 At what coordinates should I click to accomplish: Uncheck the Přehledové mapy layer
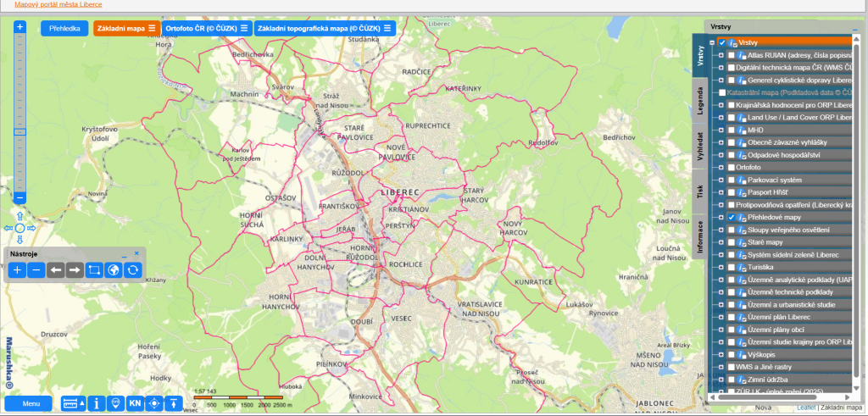tap(732, 217)
